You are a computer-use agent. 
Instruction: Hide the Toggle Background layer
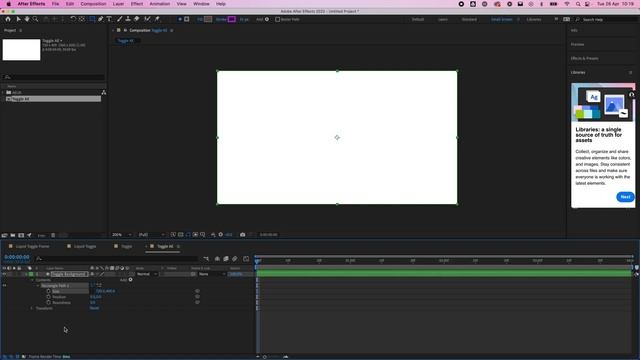[x=4, y=274]
